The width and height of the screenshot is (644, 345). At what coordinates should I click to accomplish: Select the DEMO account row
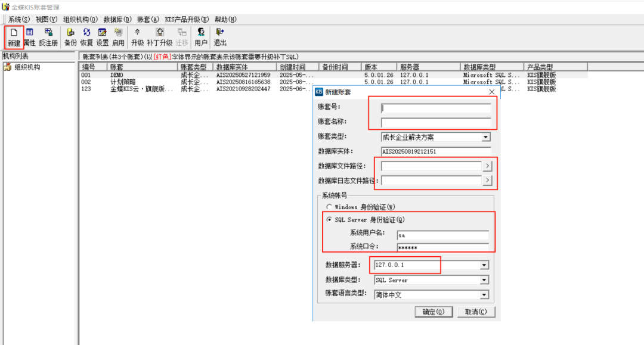pos(333,75)
